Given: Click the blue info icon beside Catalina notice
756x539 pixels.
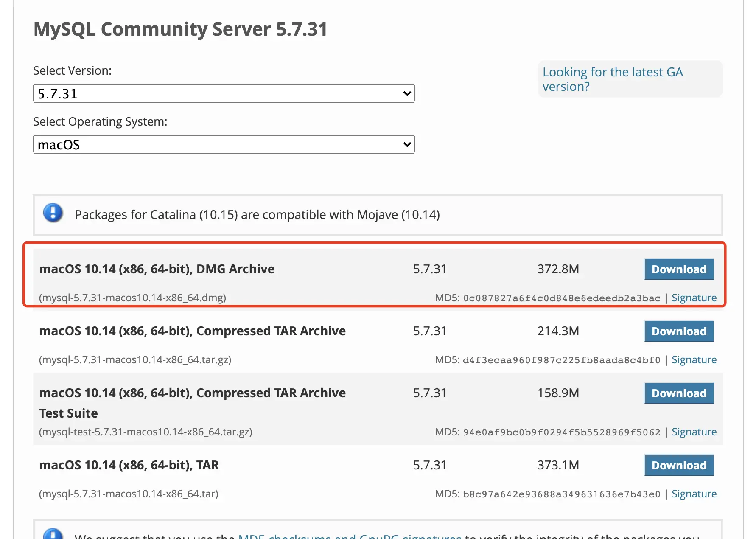Looking at the screenshot, I should [x=53, y=213].
